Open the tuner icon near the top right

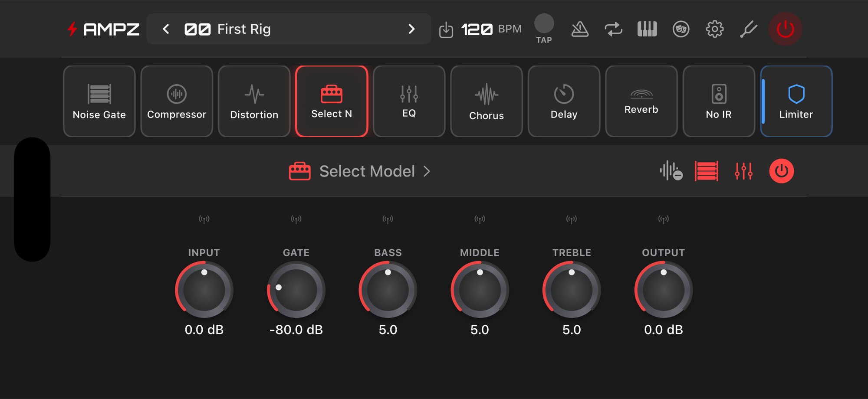tap(749, 29)
